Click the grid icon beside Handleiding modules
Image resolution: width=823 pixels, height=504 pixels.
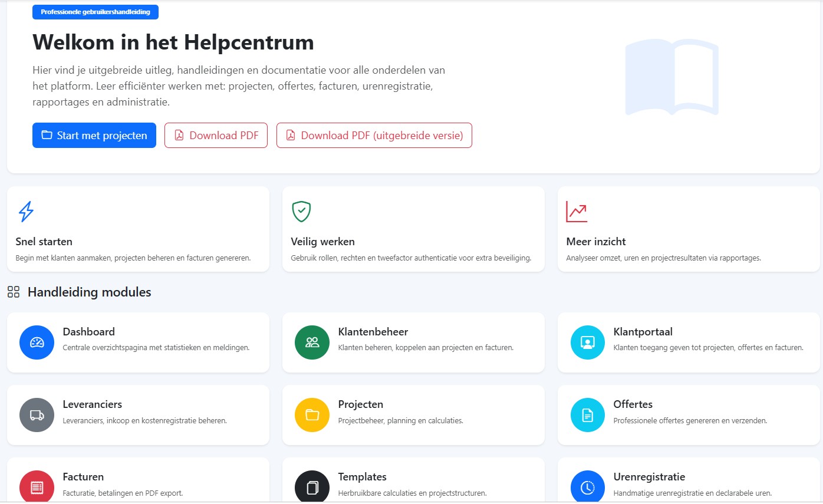(14, 292)
